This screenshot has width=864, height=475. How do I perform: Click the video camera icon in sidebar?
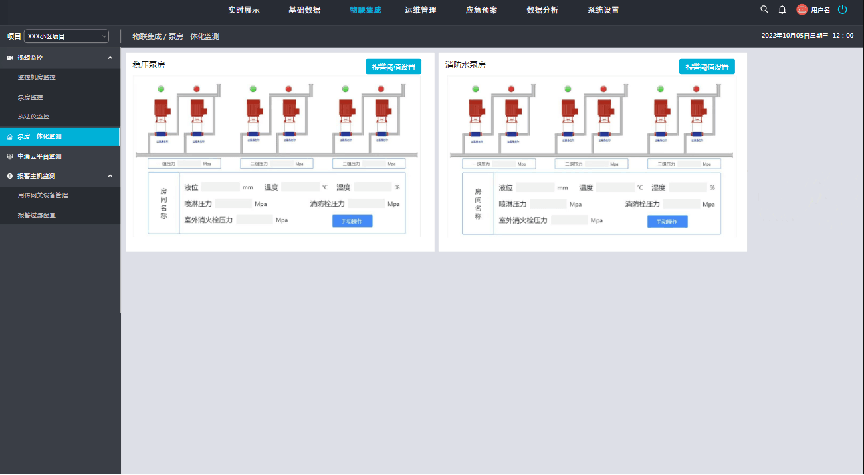9,57
